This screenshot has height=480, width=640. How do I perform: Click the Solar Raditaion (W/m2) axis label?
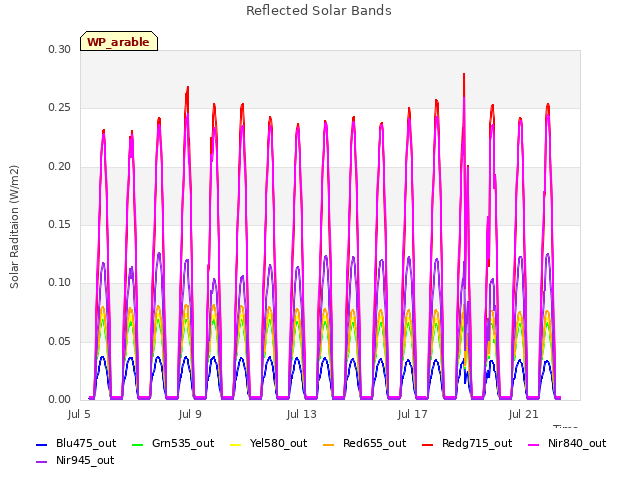click(14, 227)
